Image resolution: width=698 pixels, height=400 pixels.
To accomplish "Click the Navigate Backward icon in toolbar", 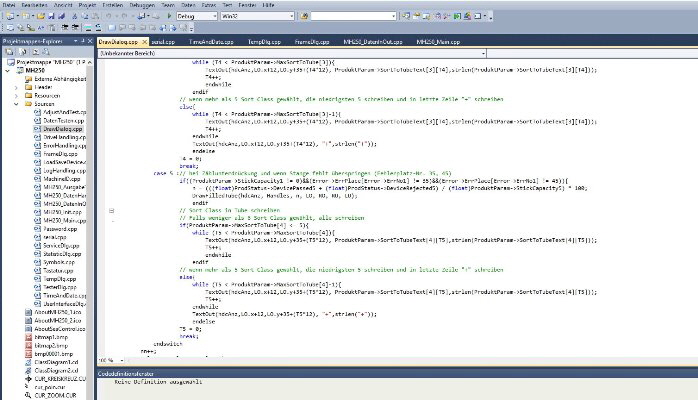I will (x=141, y=16).
